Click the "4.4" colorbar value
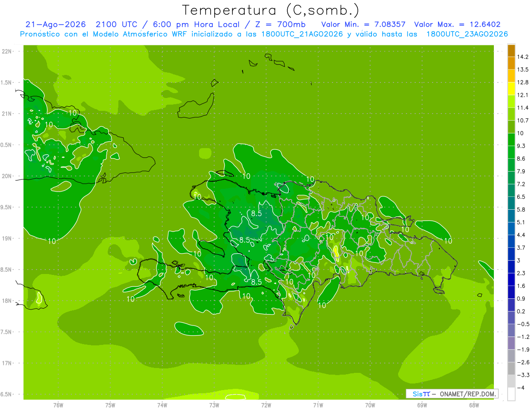 point(521,235)
